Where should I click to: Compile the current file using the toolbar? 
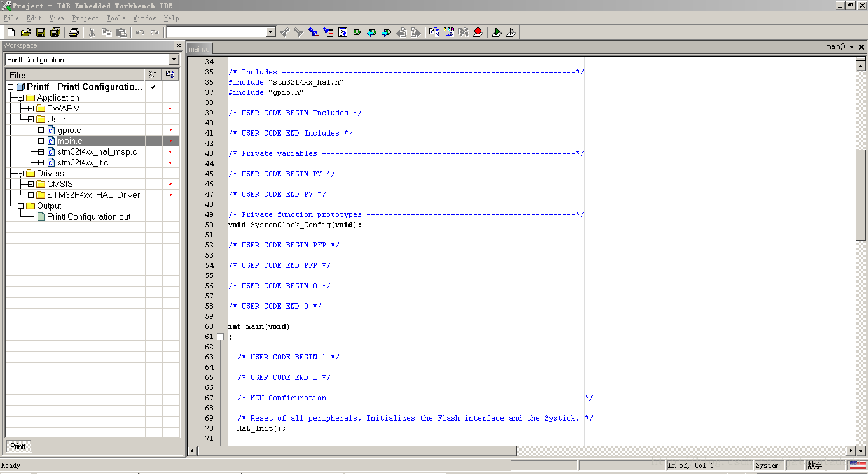click(x=434, y=32)
